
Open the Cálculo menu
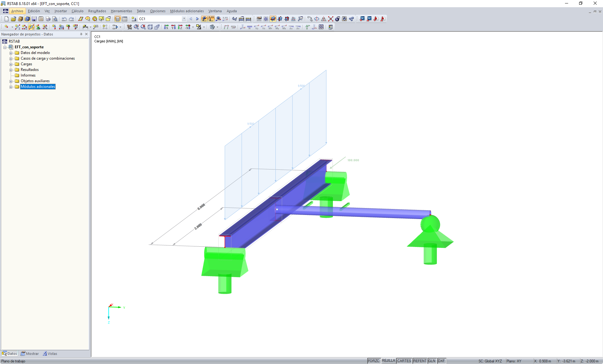click(x=77, y=11)
